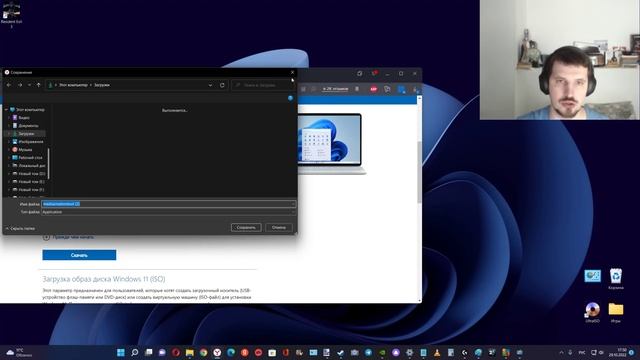Open the reviews count link in browser toolbar
Screen dimensions: 640x360
(x=335, y=89)
